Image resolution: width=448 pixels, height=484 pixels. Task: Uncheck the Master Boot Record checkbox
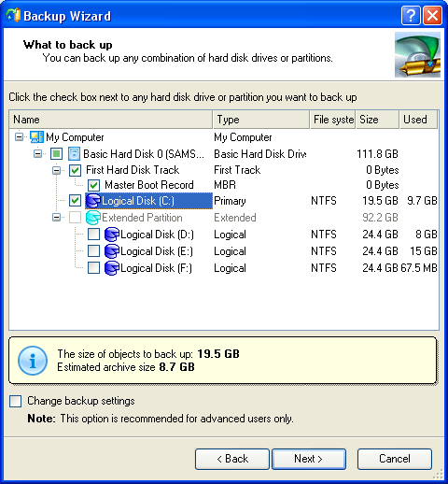click(x=93, y=185)
